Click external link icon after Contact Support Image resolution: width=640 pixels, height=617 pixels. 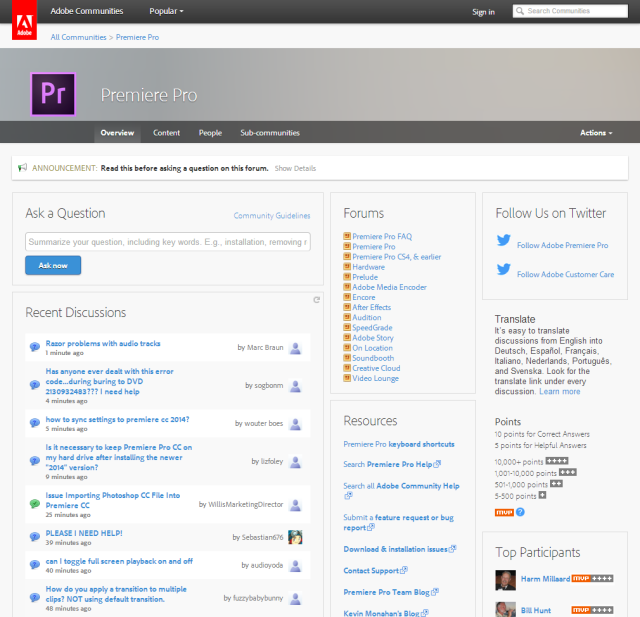(x=404, y=570)
